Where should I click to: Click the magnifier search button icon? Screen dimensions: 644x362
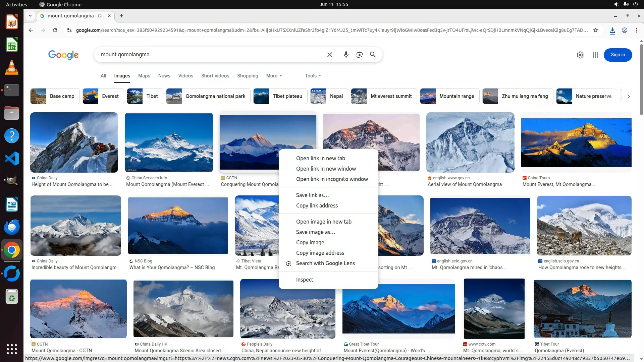pos(373,55)
